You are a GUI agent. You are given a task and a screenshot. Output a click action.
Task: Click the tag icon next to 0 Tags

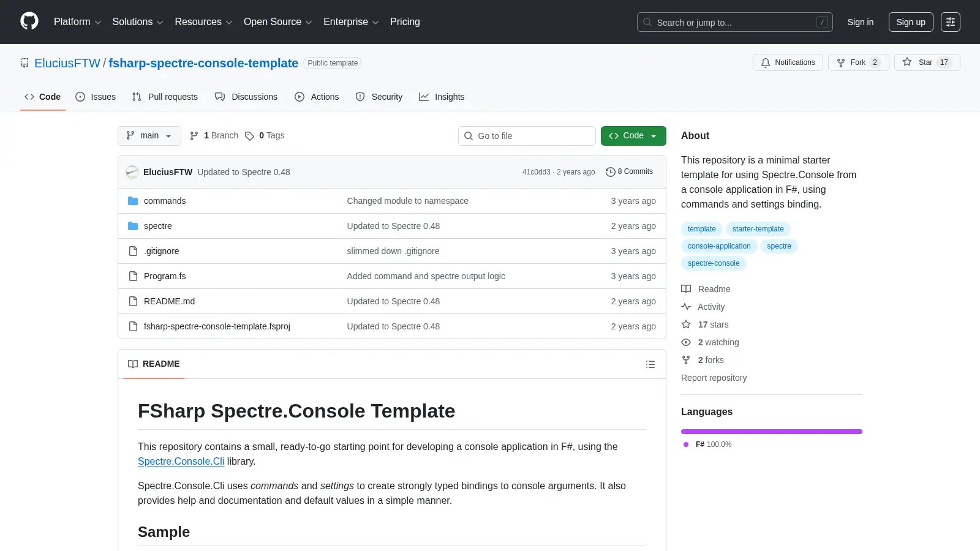click(249, 136)
